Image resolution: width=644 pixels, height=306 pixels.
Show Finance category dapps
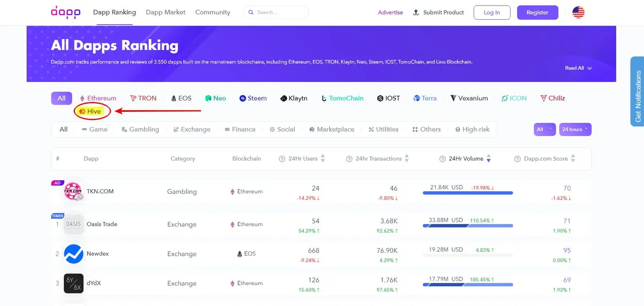click(x=240, y=129)
